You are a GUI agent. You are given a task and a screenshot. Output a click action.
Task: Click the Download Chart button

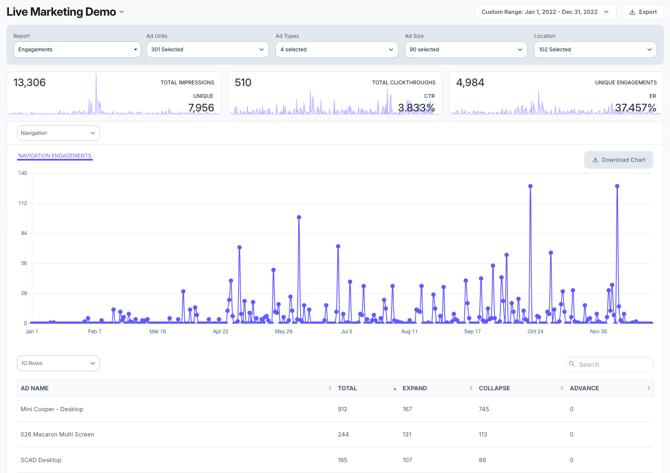[x=618, y=160]
